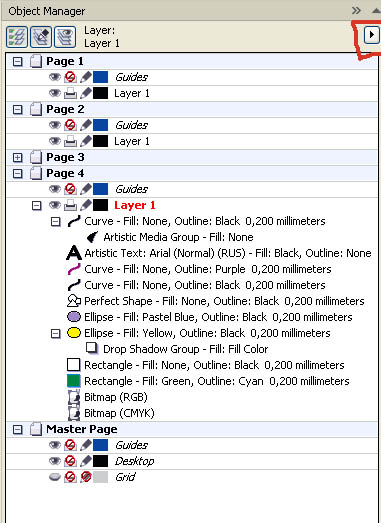Click blue color swatch of Page 1 Guides

click(x=100, y=77)
